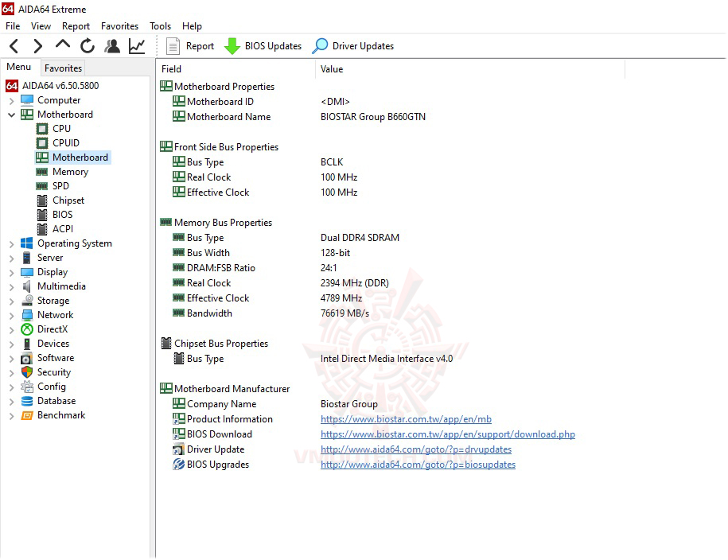
Task: Expand the Server tree node
Action: coord(12,259)
